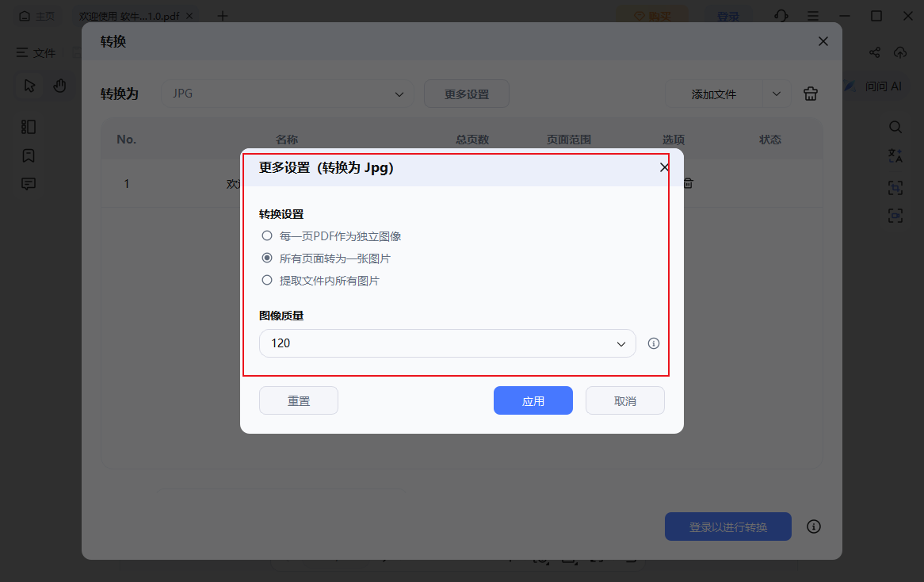This screenshot has width=924, height=582.
Task: Click the info icon beside image quality
Action: pyautogui.click(x=654, y=343)
